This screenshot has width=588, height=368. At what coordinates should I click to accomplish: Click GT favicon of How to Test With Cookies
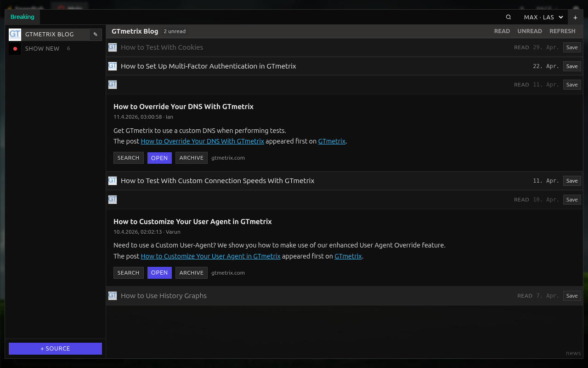[x=113, y=47]
